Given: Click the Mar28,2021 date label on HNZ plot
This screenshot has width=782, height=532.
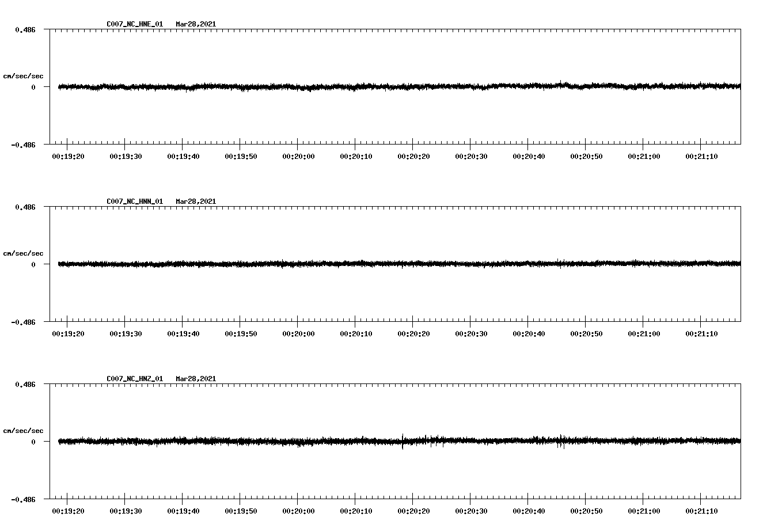Looking at the screenshot, I should 196,378.
